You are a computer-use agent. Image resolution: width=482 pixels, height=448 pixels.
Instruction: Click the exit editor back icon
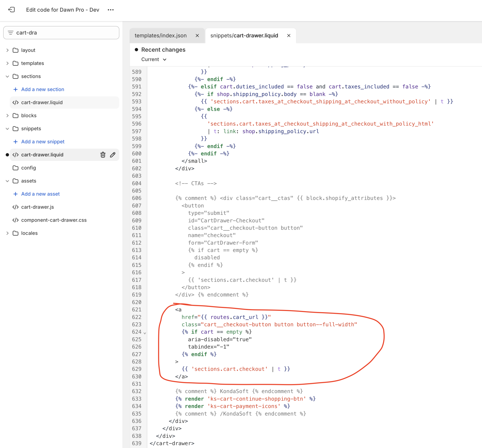[x=12, y=10]
